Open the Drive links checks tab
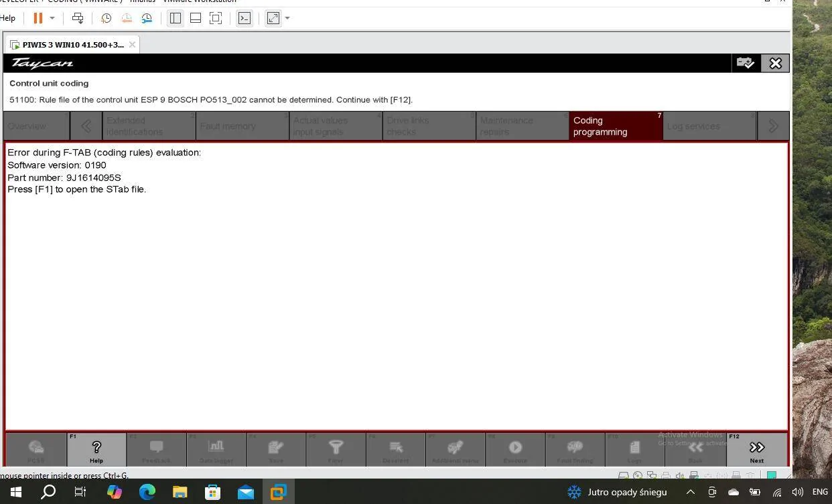832x504 pixels. pos(429,126)
